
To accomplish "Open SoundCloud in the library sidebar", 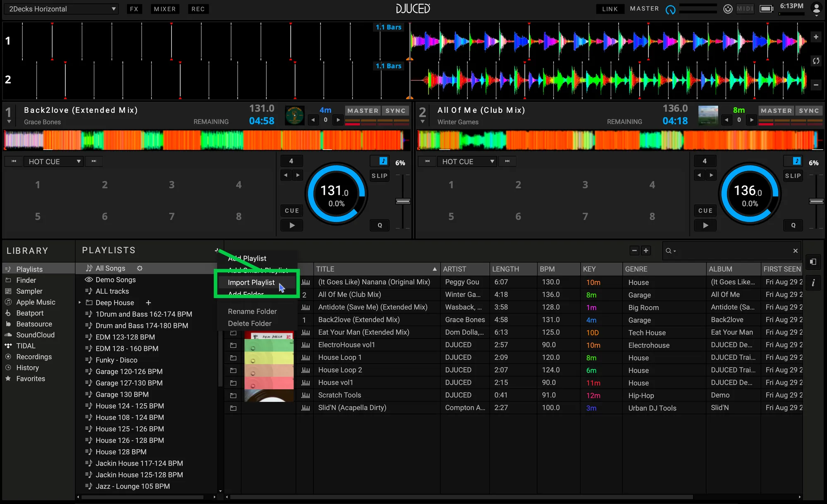I will 35,335.
